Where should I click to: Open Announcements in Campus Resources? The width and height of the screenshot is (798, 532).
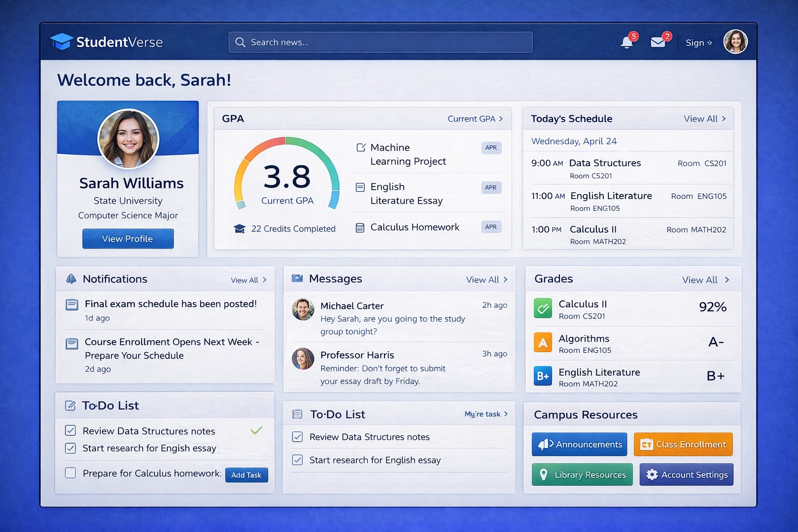579,444
